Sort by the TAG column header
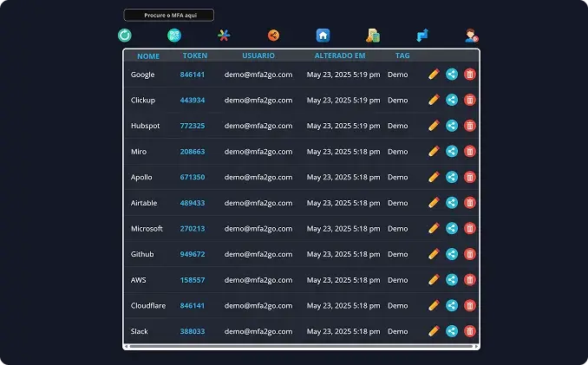Image resolution: width=588 pixels, height=365 pixels. [402, 55]
